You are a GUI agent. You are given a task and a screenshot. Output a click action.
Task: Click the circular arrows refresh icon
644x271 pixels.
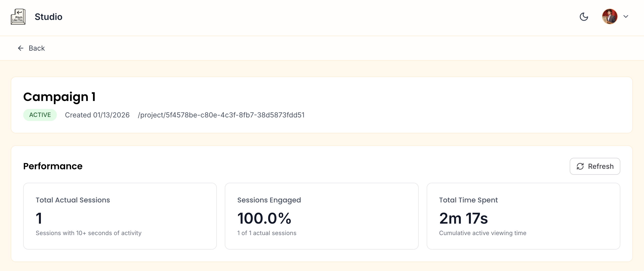[580, 166]
